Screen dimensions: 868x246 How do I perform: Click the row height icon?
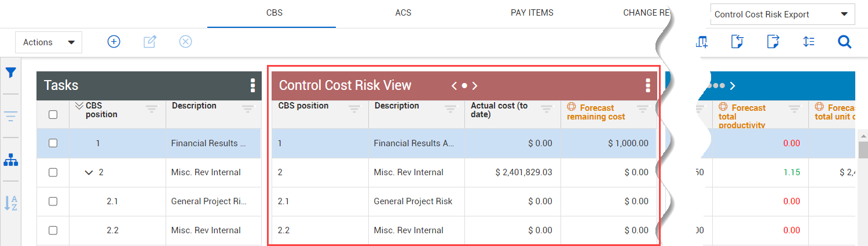(809, 42)
